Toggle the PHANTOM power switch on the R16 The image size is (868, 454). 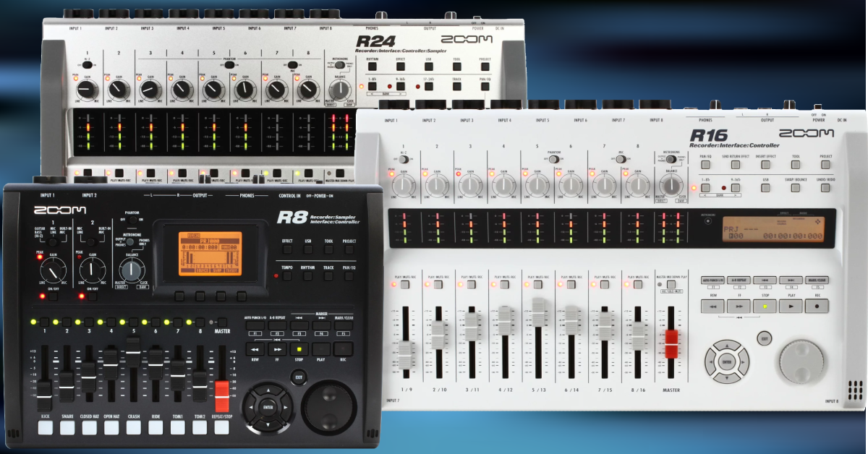click(x=554, y=159)
